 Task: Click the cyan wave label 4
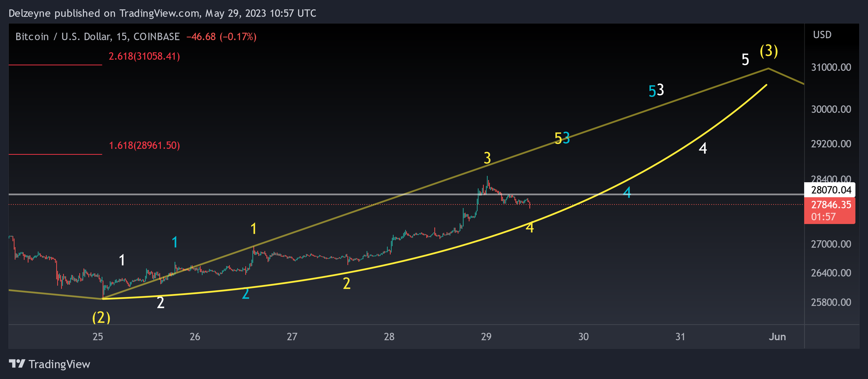[627, 193]
